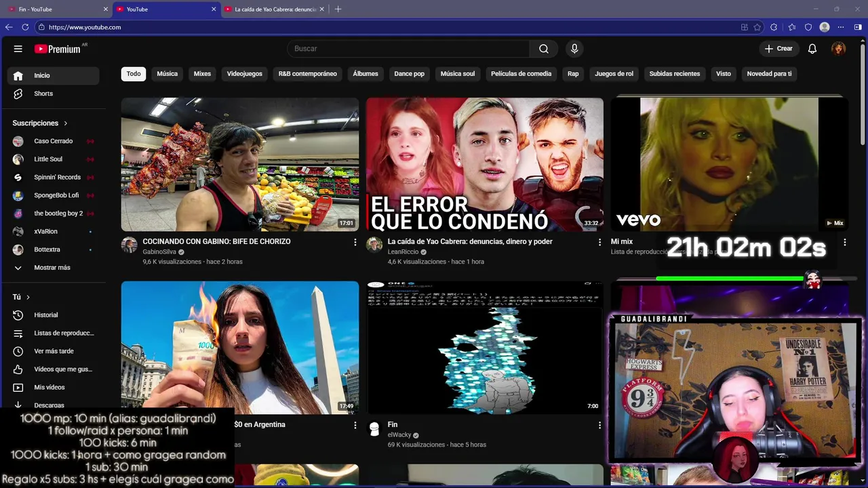Viewport: 868px width, 488px height.
Task: Start voice search with microphone icon
Action: 574,49
